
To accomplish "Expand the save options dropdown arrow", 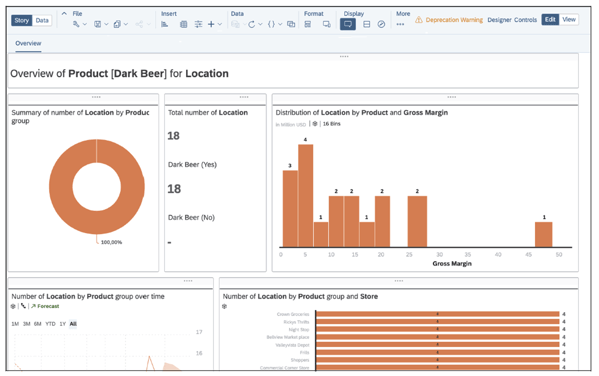I will click(106, 24).
